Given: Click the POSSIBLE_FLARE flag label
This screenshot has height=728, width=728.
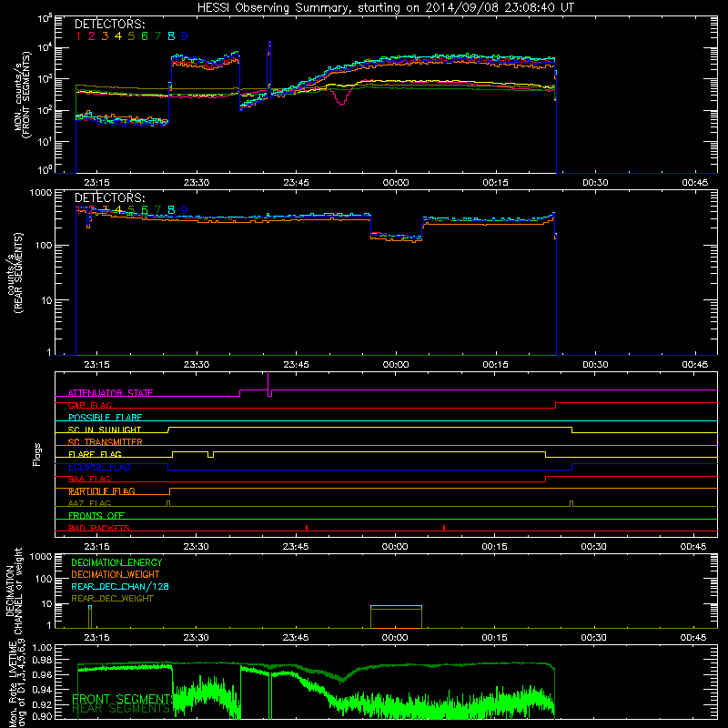Looking at the screenshot, I should coord(105,418).
